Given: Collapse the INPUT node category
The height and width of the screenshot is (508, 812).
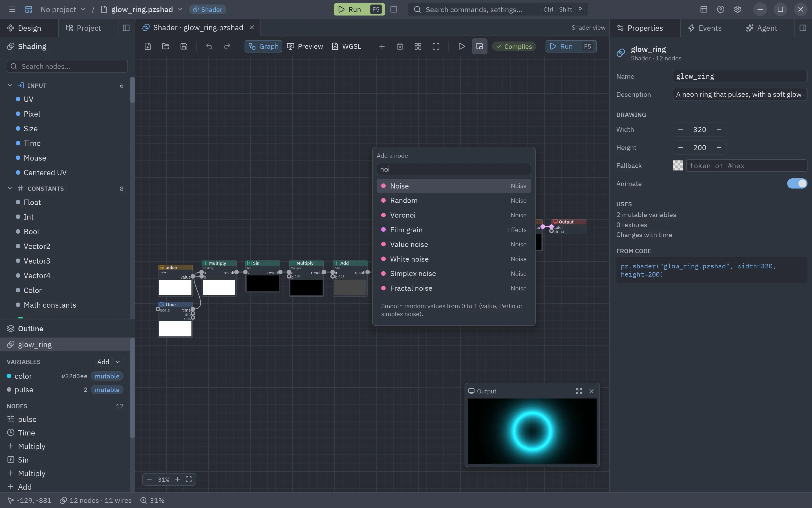Looking at the screenshot, I should (x=10, y=85).
